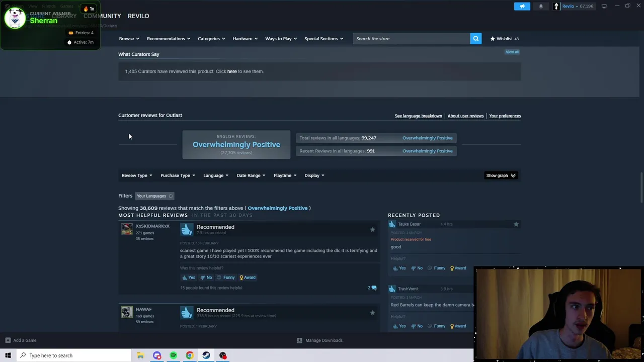Click thumbs-up icon on XxSKIDMARKxX review
Screen dimensions: 644x362
click(187, 229)
